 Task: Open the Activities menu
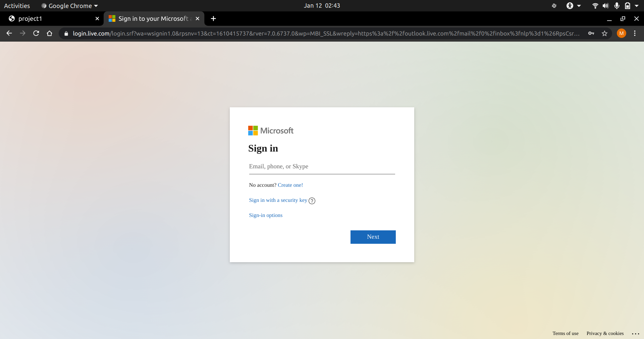(17, 6)
